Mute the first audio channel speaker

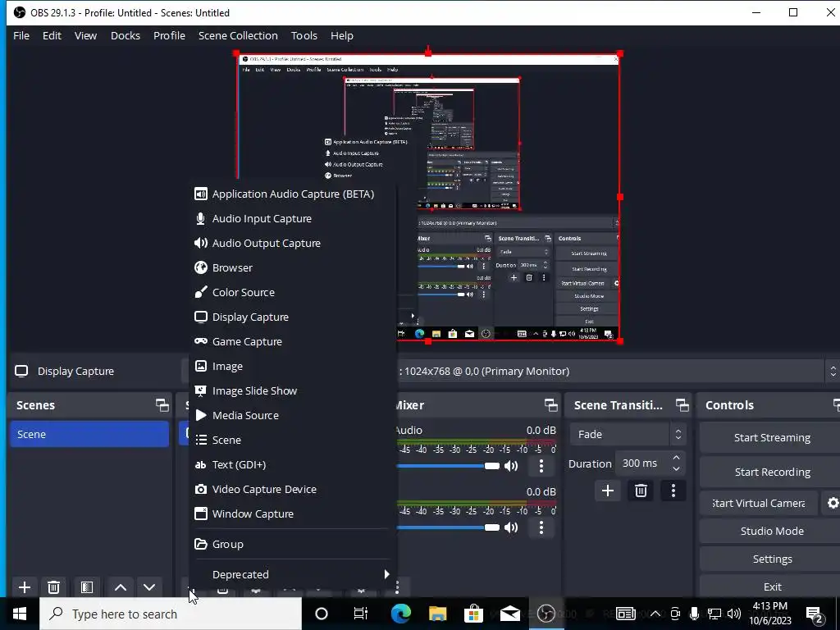(x=511, y=466)
